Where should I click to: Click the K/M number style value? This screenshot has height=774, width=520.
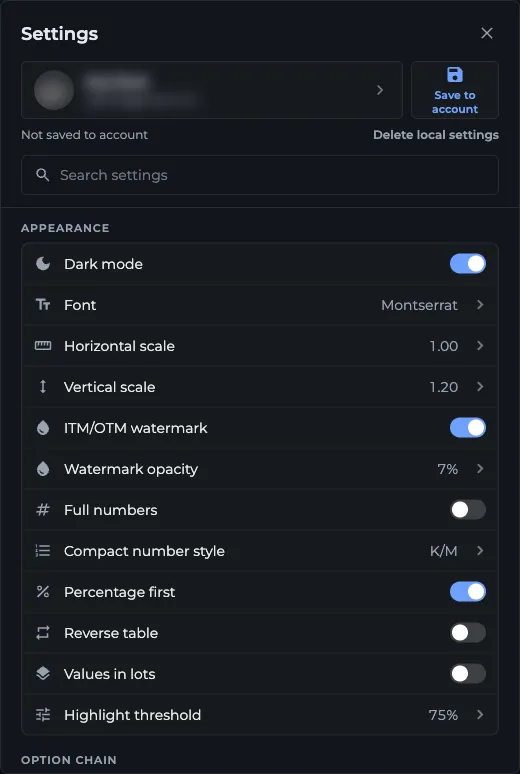tap(443, 551)
